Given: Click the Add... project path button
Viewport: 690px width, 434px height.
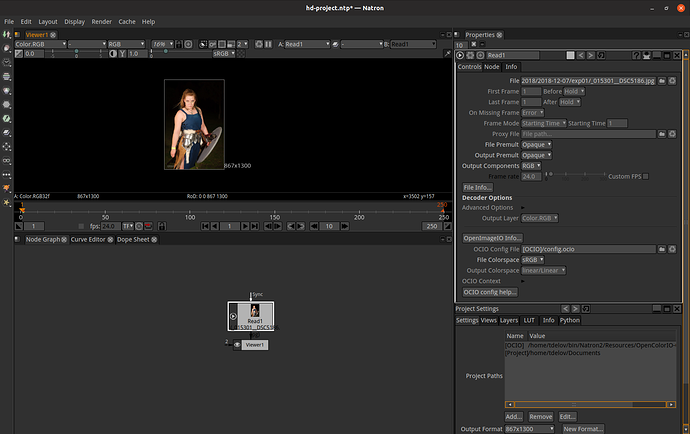Looking at the screenshot, I should click(x=514, y=417).
